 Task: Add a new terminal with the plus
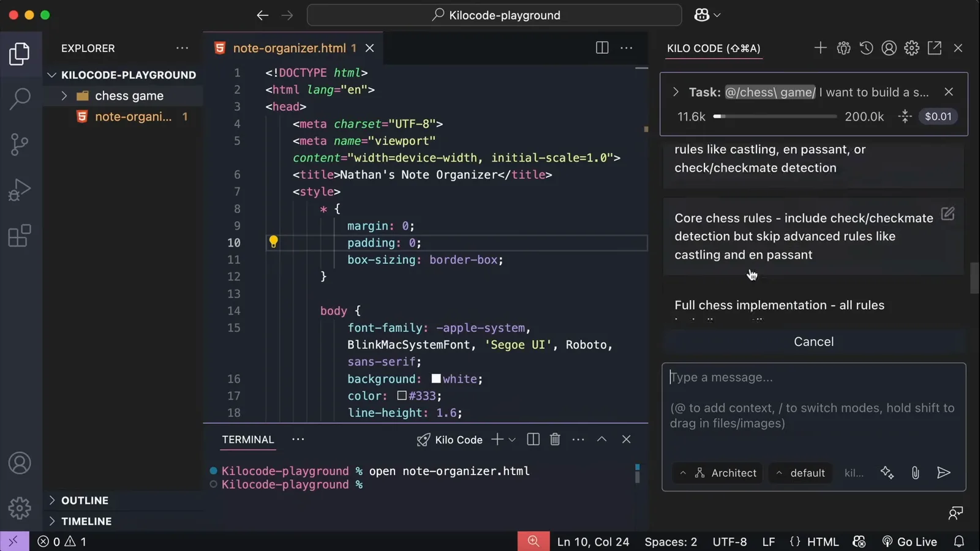click(497, 440)
